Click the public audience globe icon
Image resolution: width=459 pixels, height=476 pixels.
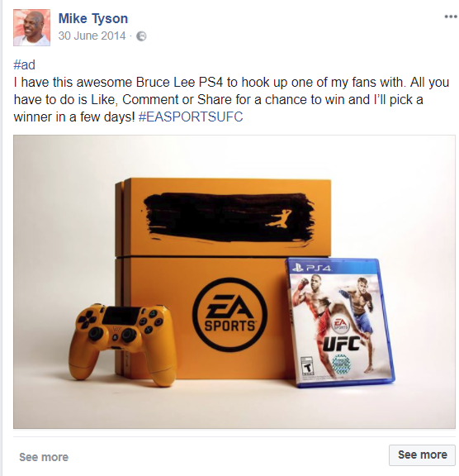(141, 36)
